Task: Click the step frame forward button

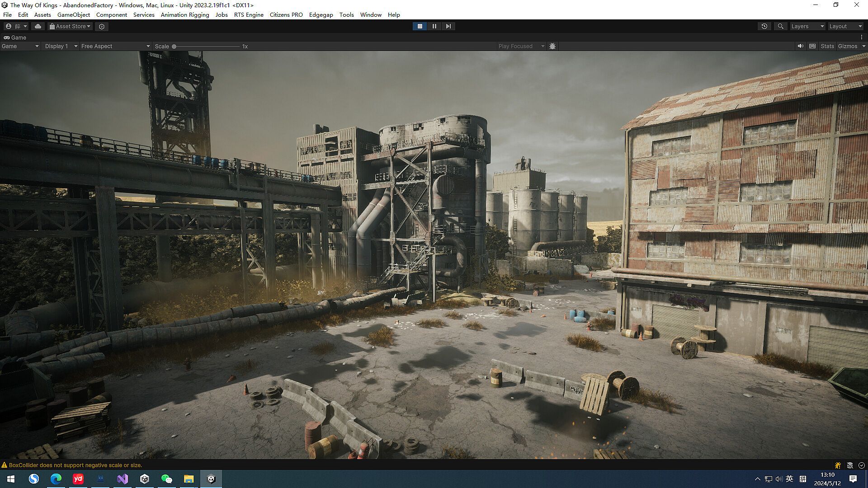Action: (448, 26)
